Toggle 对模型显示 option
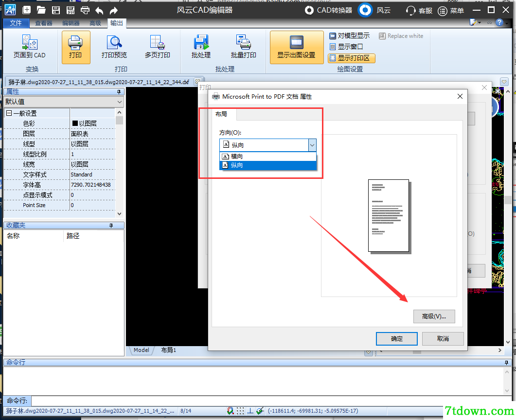 [x=350, y=35]
